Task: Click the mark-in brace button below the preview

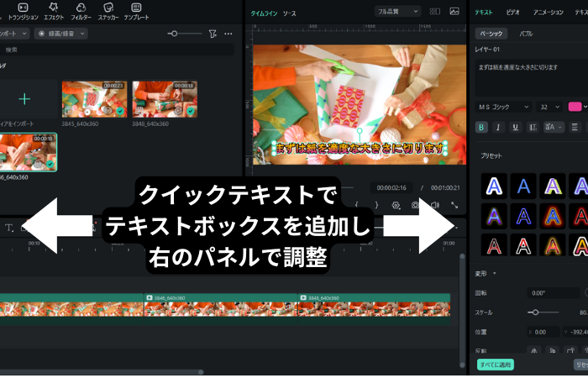Action: (x=357, y=205)
